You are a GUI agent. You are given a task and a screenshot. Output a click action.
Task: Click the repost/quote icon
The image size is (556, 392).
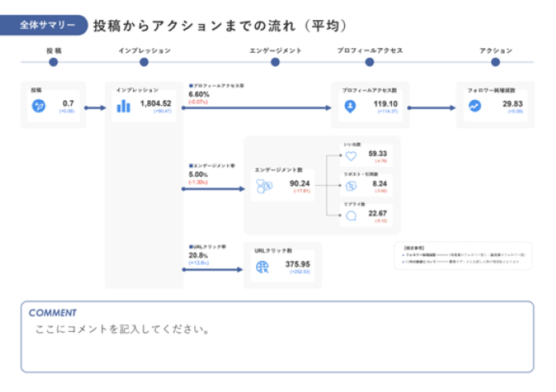(350, 186)
